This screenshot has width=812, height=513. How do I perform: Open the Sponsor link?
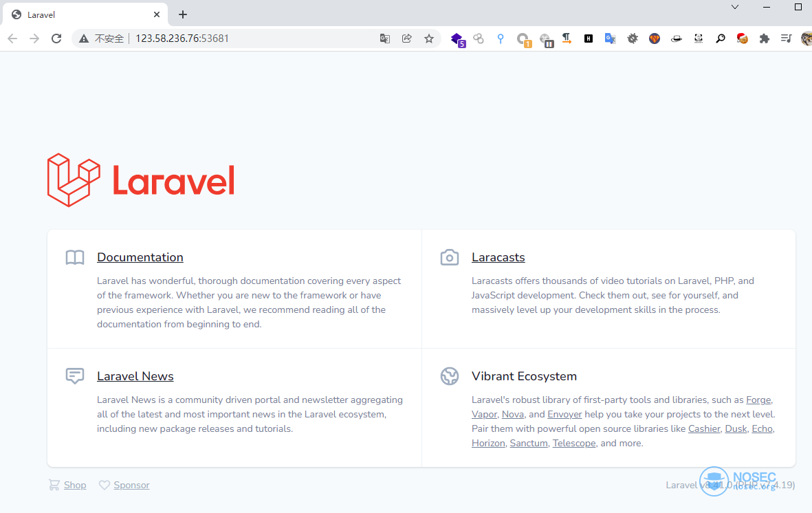tap(131, 485)
